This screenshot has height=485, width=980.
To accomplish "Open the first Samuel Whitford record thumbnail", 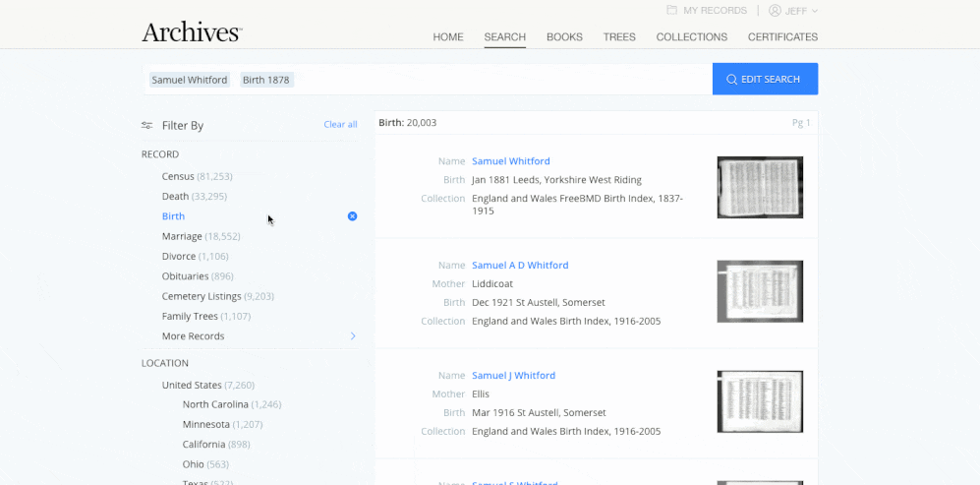I will pos(760,187).
